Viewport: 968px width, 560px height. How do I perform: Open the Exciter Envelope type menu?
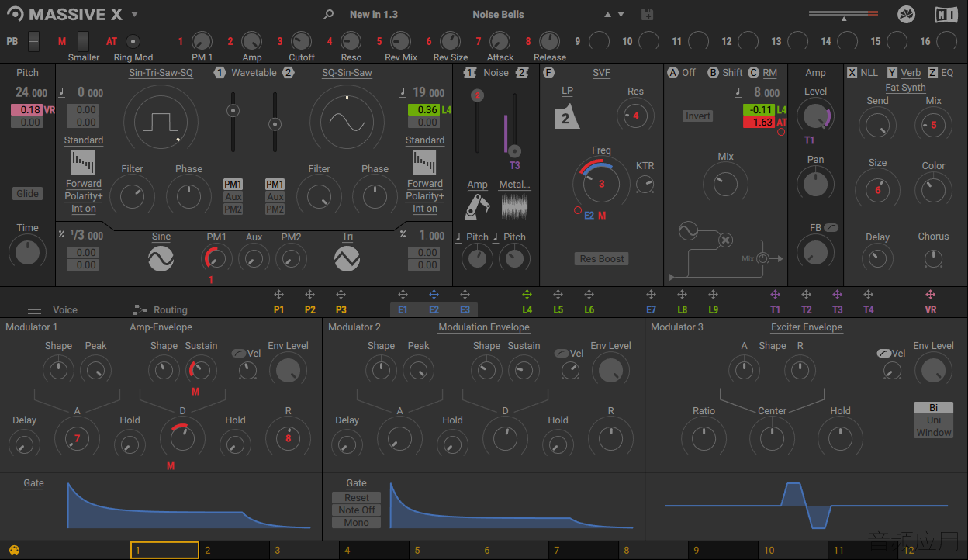click(x=807, y=327)
